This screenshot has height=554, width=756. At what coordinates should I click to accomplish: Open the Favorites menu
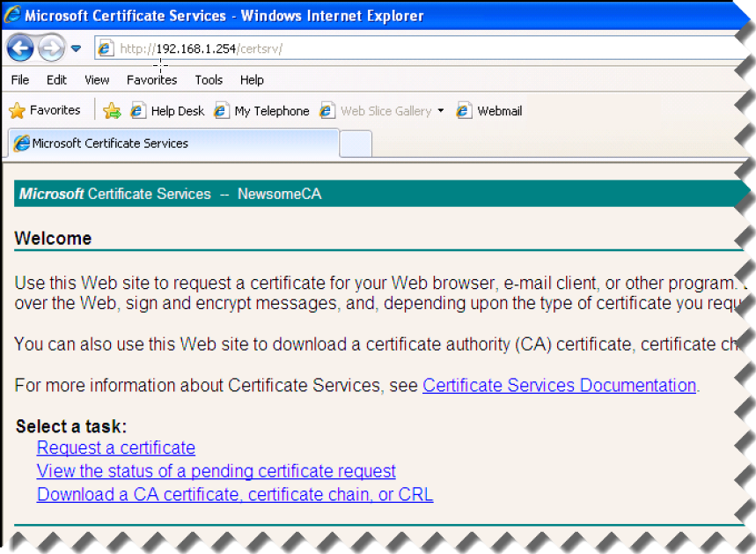coord(152,79)
